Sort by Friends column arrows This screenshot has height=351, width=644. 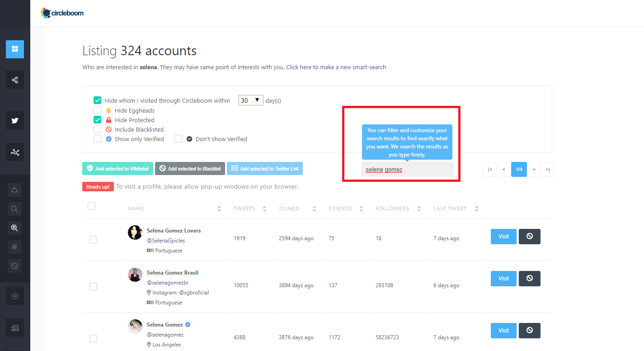click(362, 209)
